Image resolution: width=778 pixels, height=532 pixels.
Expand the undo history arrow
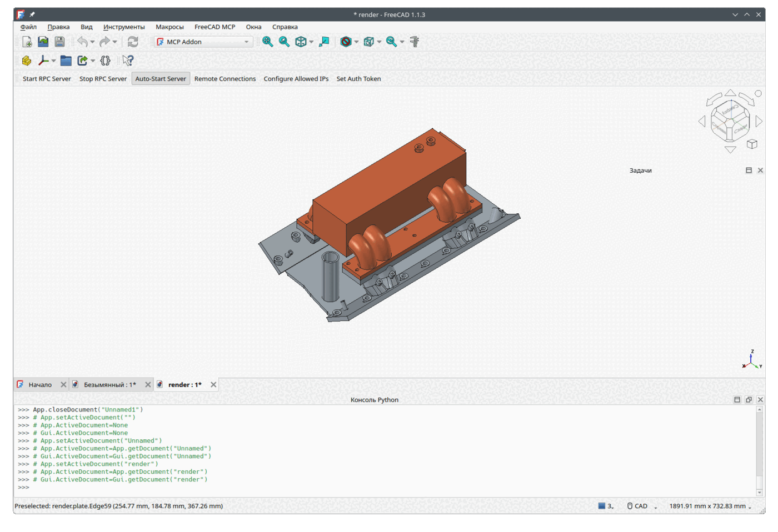[92, 42]
